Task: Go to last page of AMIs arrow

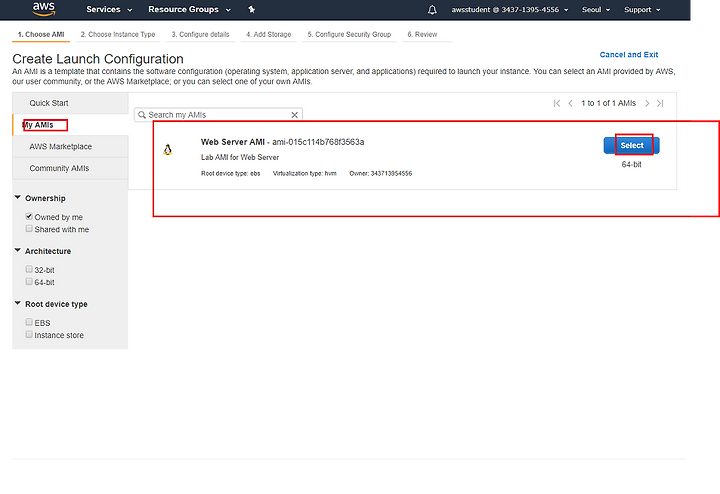Action: click(x=660, y=103)
